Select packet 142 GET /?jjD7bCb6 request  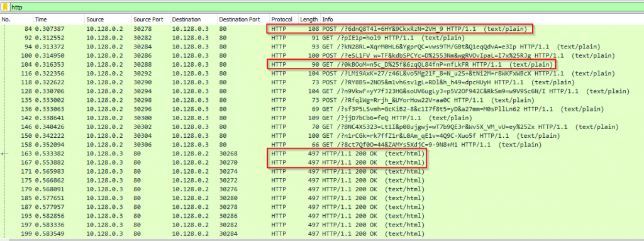coord(322,118)
